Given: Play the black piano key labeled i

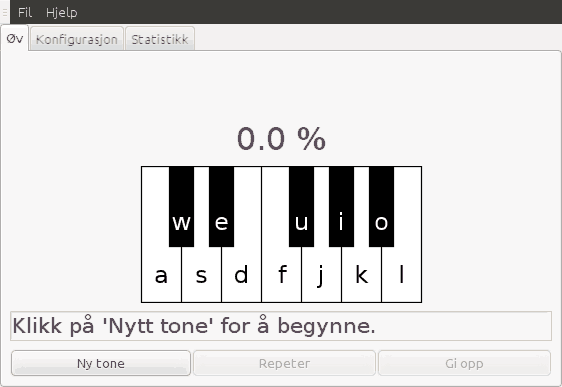Looking at the screenshot, I should pyautogui.click(x=342, y=207).
